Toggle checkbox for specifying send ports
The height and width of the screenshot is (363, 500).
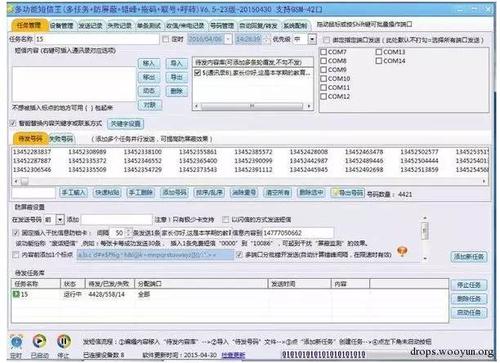tap(327, 40)
